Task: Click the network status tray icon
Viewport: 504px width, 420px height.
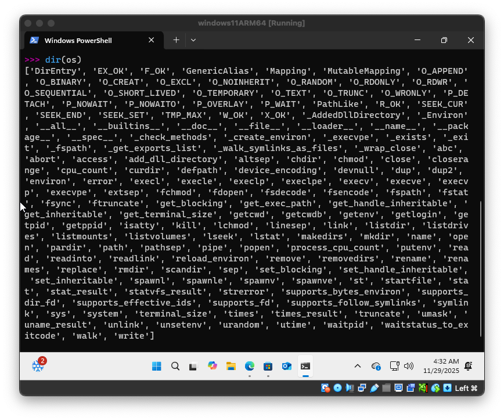Action: coord(394,366)
